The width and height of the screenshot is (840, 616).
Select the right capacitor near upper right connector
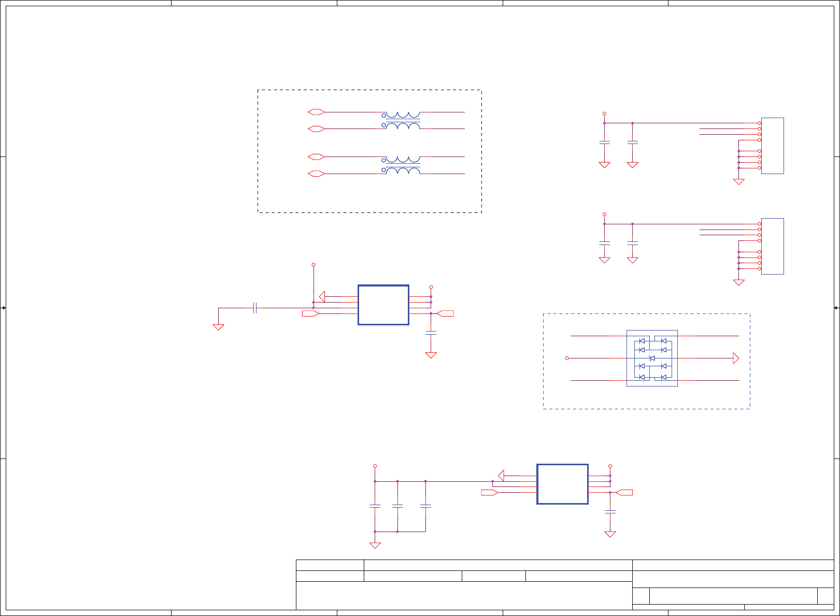632,142
